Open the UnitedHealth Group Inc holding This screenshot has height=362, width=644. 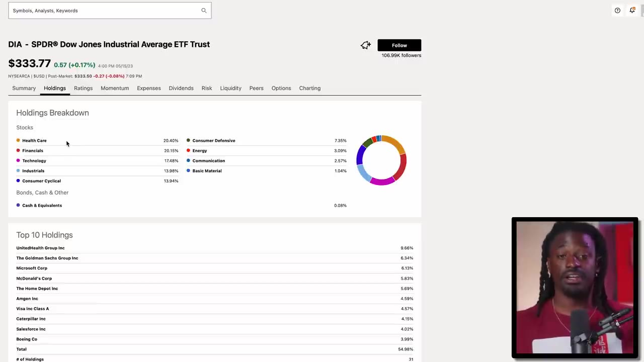click(x=40, y=248)
